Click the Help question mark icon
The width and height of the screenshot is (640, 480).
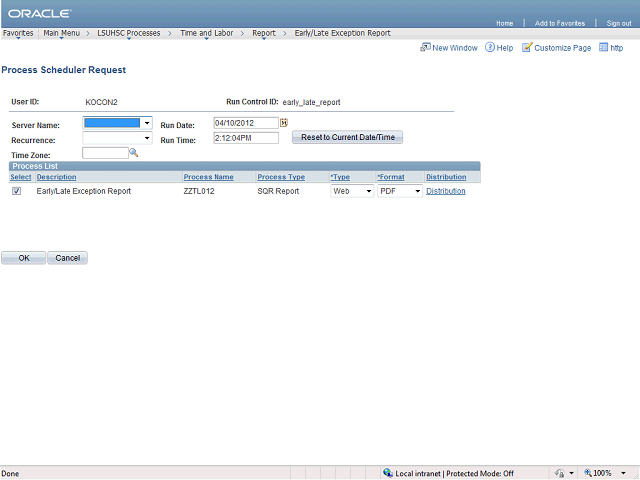point(490,47)
